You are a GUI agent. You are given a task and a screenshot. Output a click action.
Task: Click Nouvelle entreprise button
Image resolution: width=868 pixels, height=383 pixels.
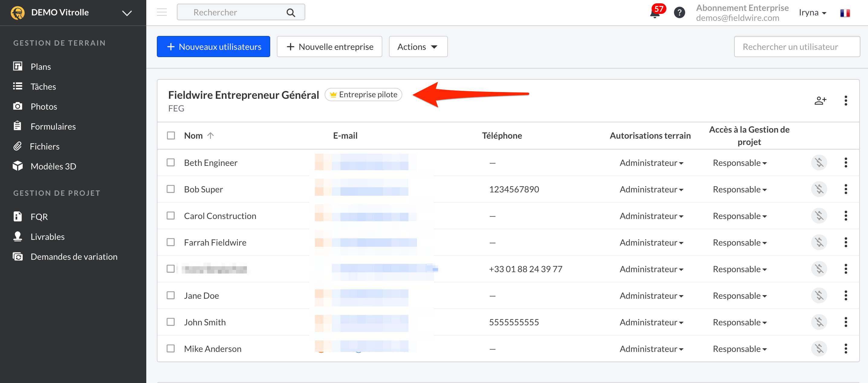click(x=329, y=47)
